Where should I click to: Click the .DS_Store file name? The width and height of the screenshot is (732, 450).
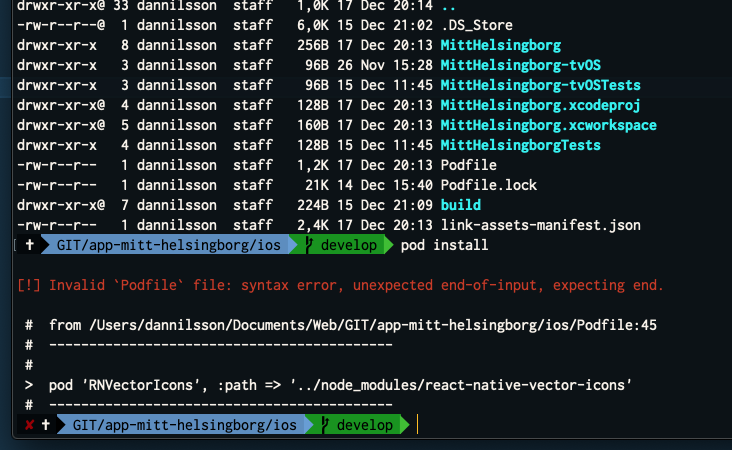pyautogui.click(x=477, y=25)
